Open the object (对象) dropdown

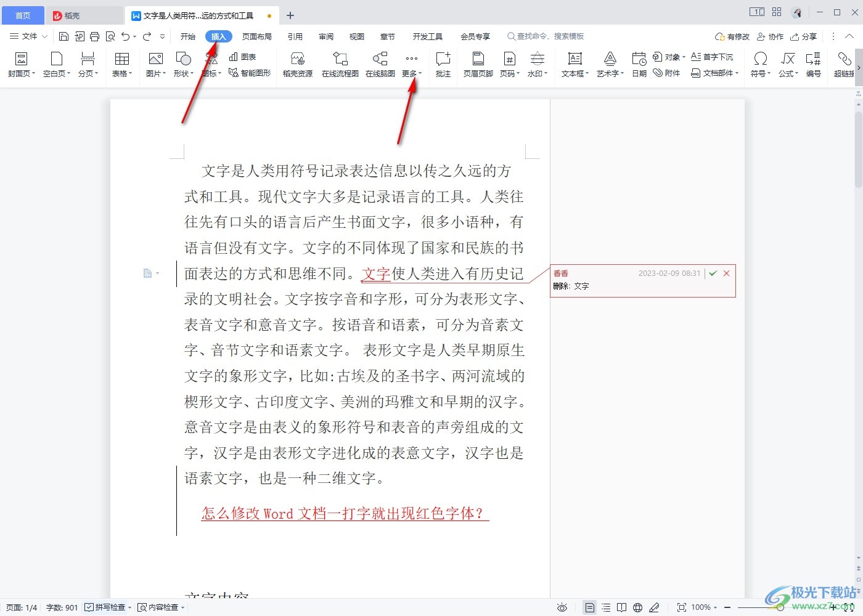click(x=669, y=57)
